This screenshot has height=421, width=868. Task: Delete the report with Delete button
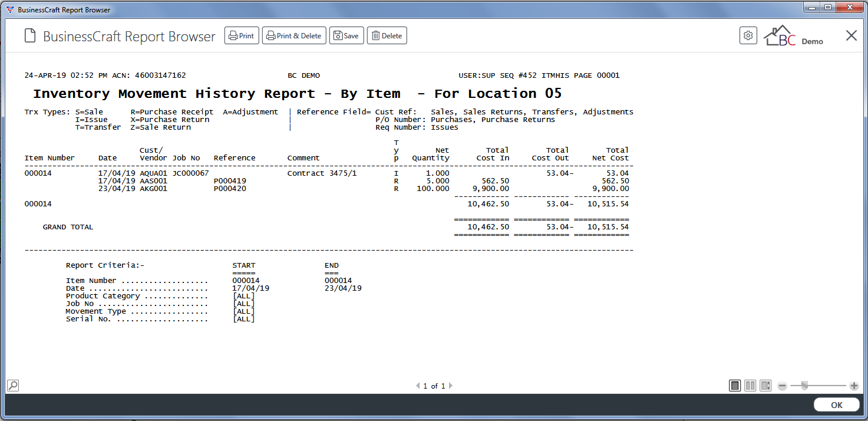coord(387,36)
